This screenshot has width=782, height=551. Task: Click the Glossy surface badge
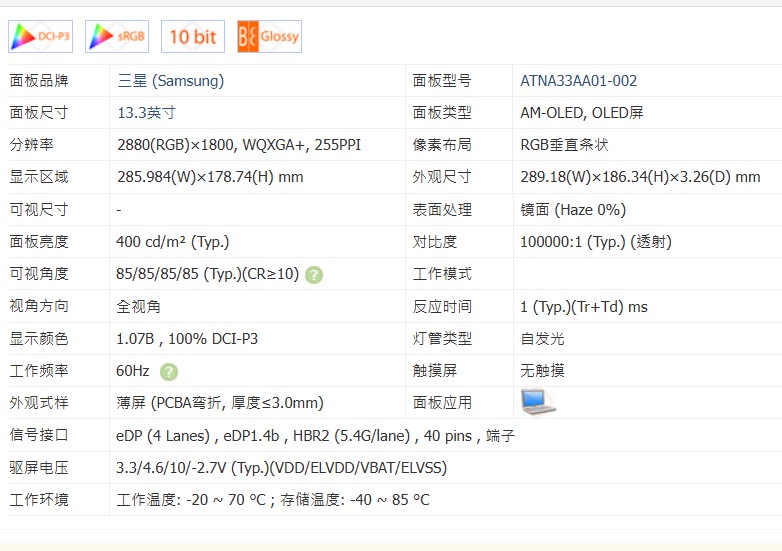269,37
